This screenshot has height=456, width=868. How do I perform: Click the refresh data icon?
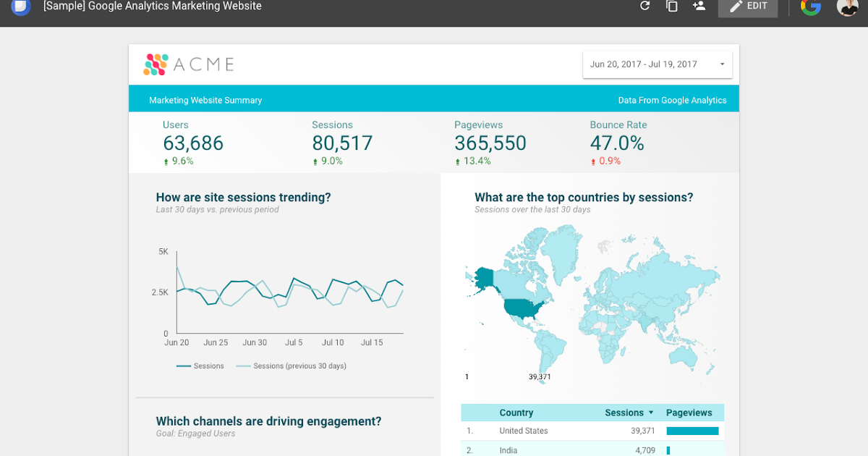point(644,6)
